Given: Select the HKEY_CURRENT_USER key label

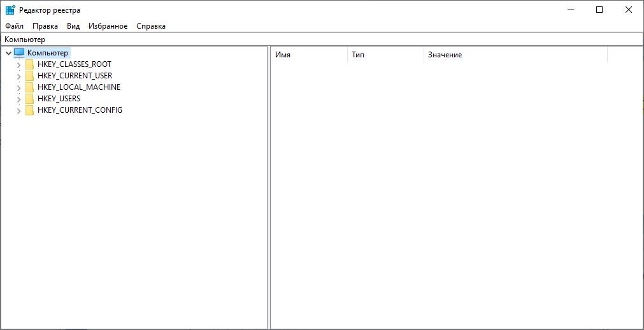Looking at the screenshot, I should tap(75, 76).
